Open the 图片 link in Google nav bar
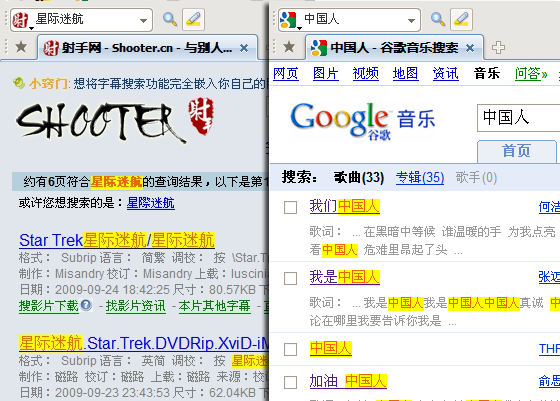 [326, 74]
